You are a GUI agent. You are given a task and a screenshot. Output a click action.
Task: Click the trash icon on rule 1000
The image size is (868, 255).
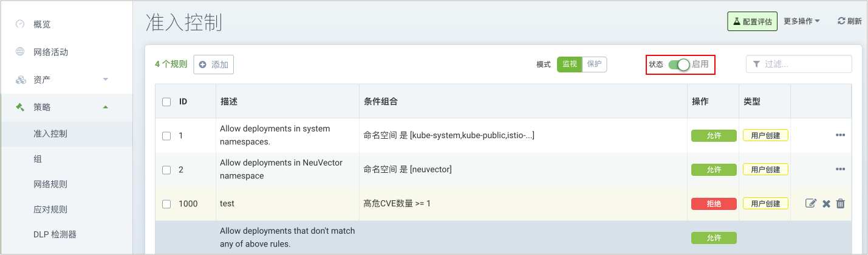coord(841,203)
